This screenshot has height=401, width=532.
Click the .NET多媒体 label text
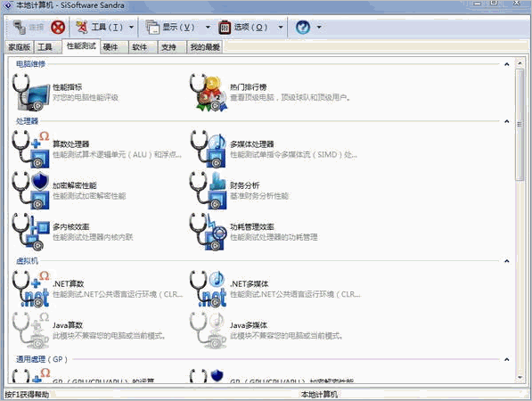(250, 283)
